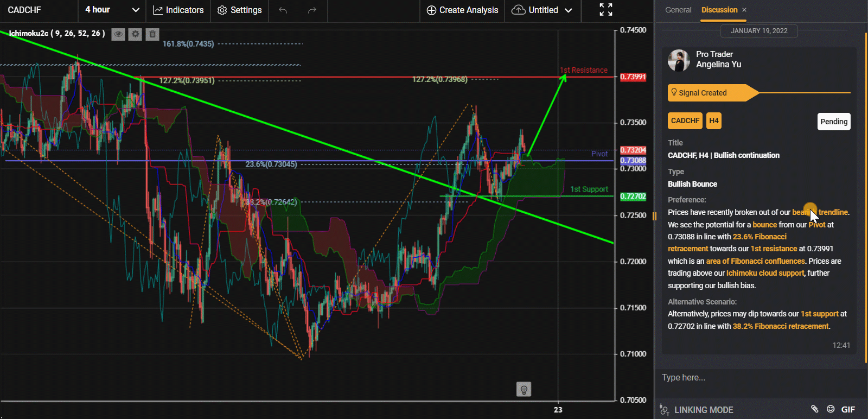The width and height of the screenshot is (868, 419).
Task: Toggle LINKING MODE
Action: point(697,410)
